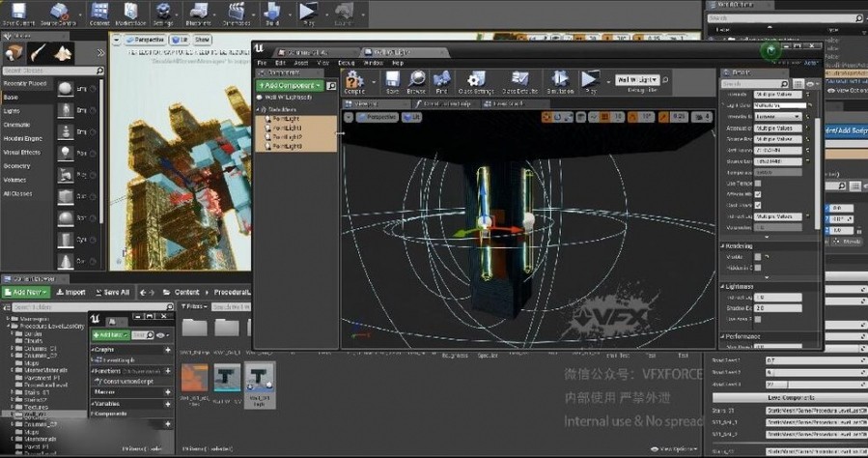The width and height of the screenshot is (868, 458).
Task: Select Place mode icon in Modes panel
Action: [14, 53]
